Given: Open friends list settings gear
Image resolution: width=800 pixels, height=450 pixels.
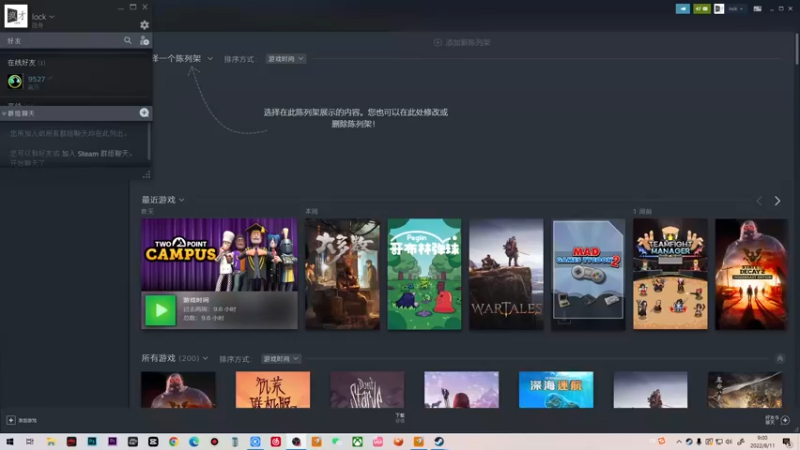Looking at the screenshot, I should tap(144, 24).
